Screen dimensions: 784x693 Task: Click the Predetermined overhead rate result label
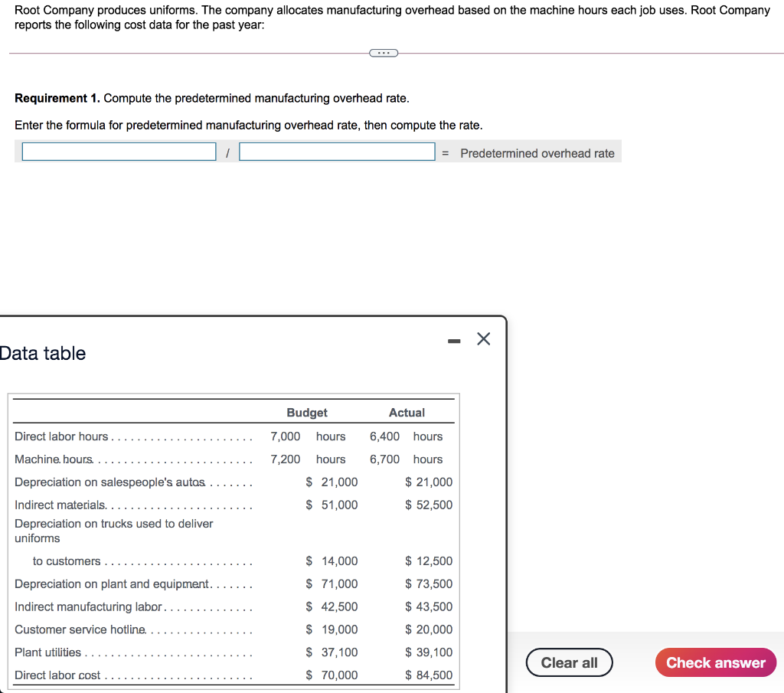point(537,153)
